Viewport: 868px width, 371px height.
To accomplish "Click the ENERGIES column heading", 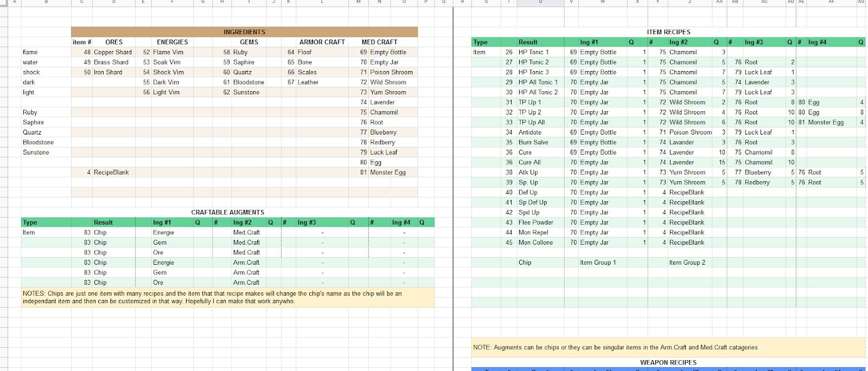I will (x=173, y=42).
